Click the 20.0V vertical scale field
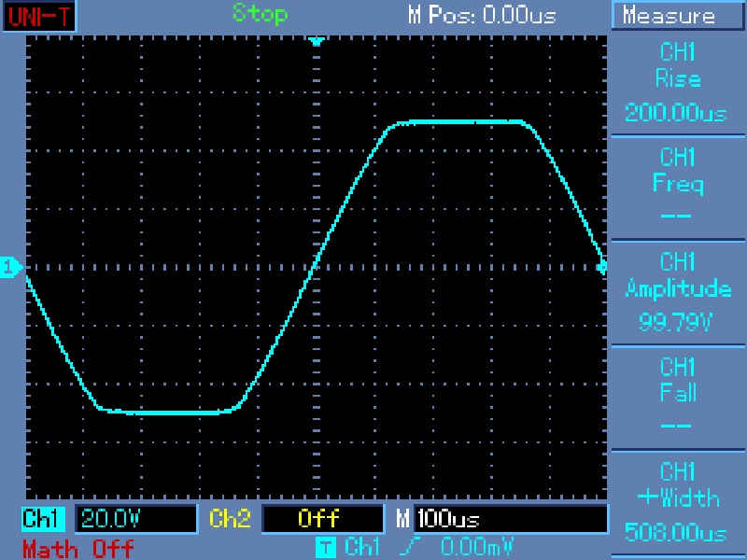 click(136, 519)
